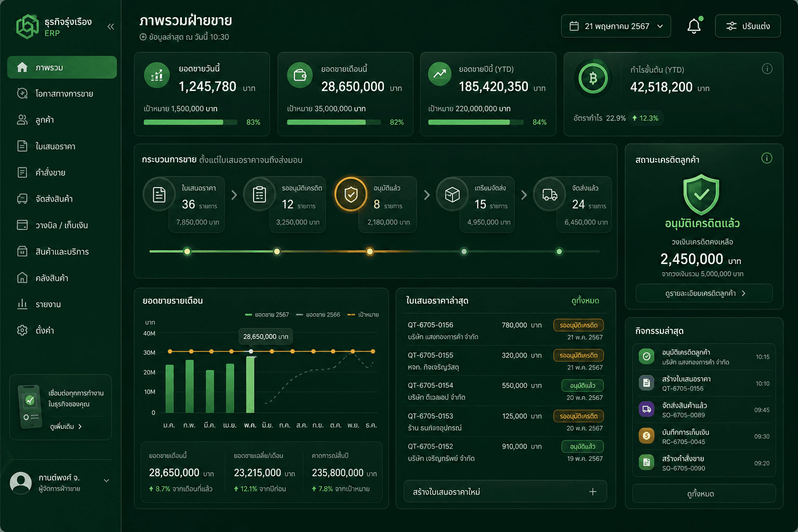Collapse the sidebar with double-chevron icon
The width and height of the screenshot is (798, 532).
click(x=111, y=26)
